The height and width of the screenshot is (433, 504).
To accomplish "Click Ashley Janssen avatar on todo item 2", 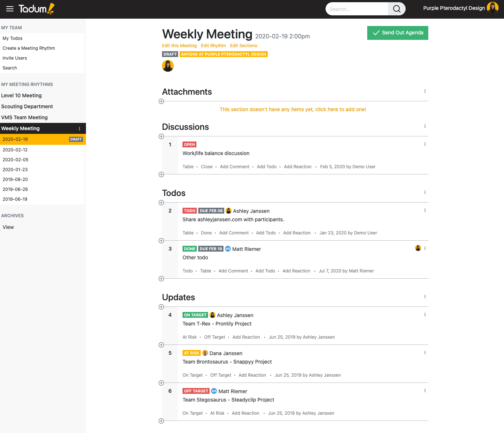I will 229,211.
